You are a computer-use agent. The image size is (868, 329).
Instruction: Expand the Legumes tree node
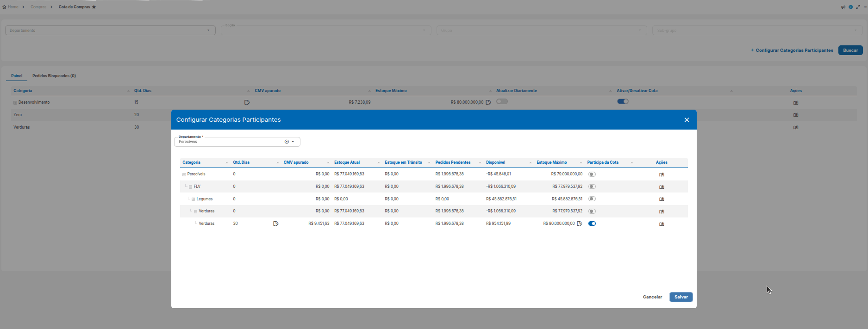[x=194, y=199]
